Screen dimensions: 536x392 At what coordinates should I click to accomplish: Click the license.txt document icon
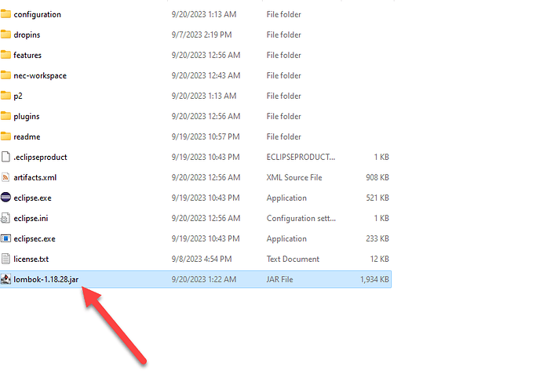click(x=5, y=259)
